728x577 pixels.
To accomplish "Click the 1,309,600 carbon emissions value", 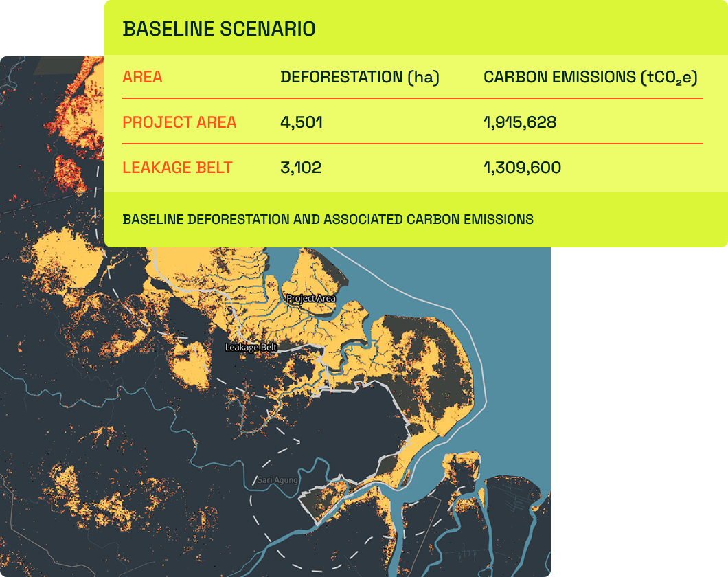I will coord(522,168).
